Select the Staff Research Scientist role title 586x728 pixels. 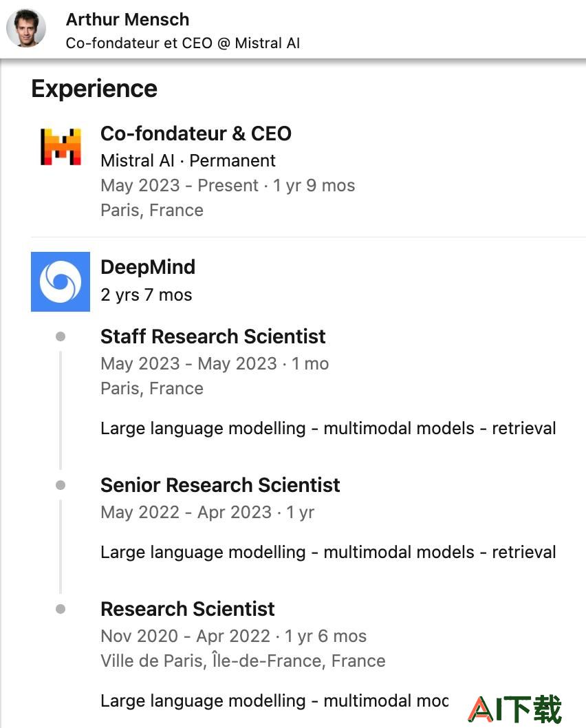[213, 336]
